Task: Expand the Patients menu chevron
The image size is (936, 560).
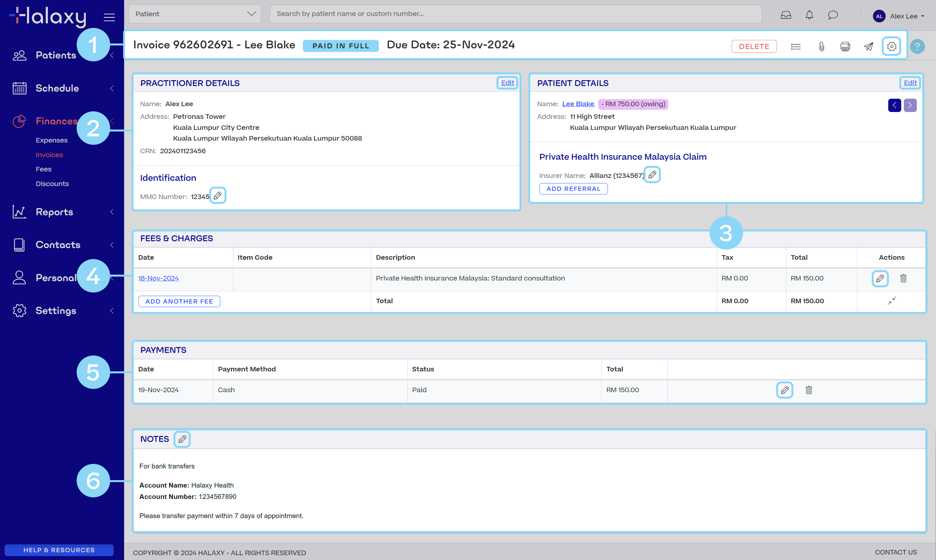Action: pyautogui.click(x=112, y=55)
